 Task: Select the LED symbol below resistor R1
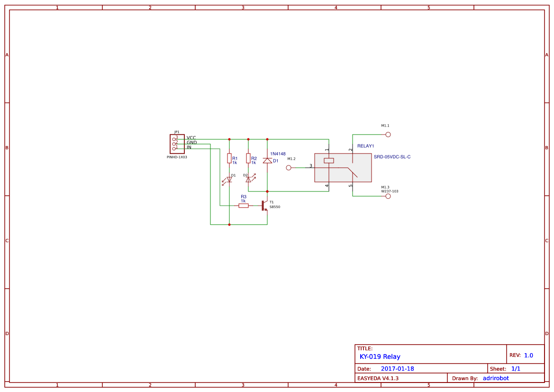227,180
